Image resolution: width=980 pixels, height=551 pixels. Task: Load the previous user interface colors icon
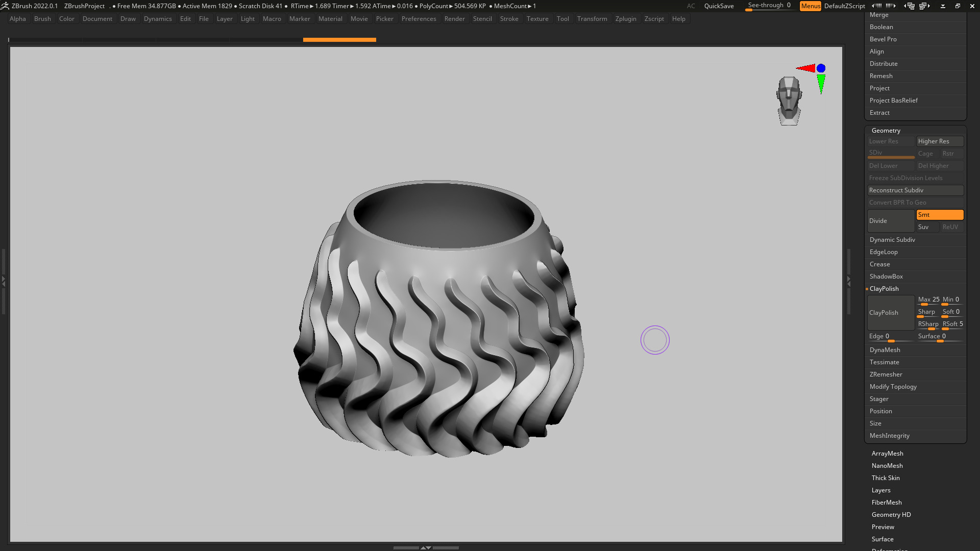click(876, 6)
